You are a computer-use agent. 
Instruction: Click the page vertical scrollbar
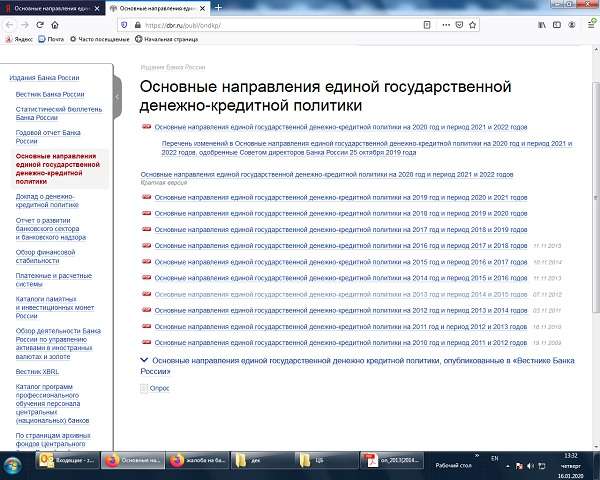tap(596, 197)
